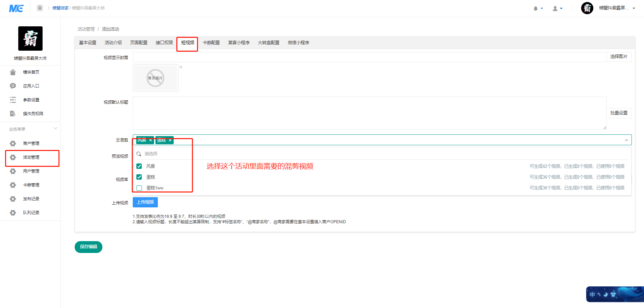Select the 短视频 tab
The height and width of the screenshot is (308, 644).
click(188, 43)
